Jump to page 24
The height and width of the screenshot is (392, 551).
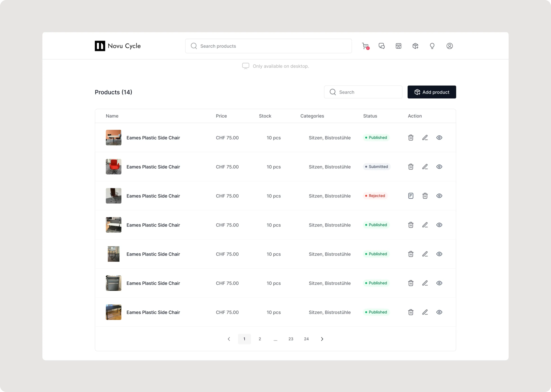tap(306, 339)
